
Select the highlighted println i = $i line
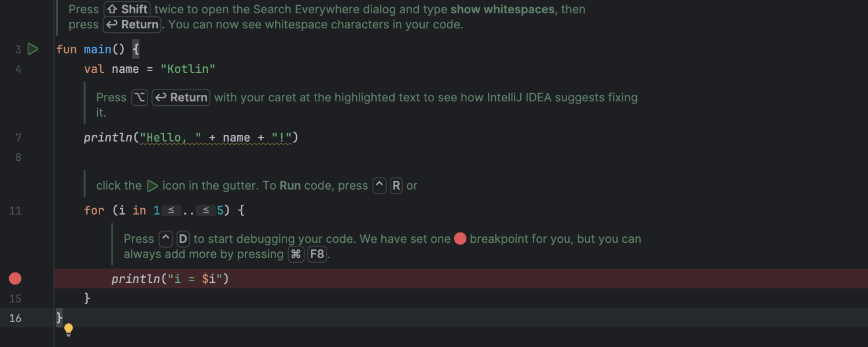pyautogui.click(x=170, y=278)
